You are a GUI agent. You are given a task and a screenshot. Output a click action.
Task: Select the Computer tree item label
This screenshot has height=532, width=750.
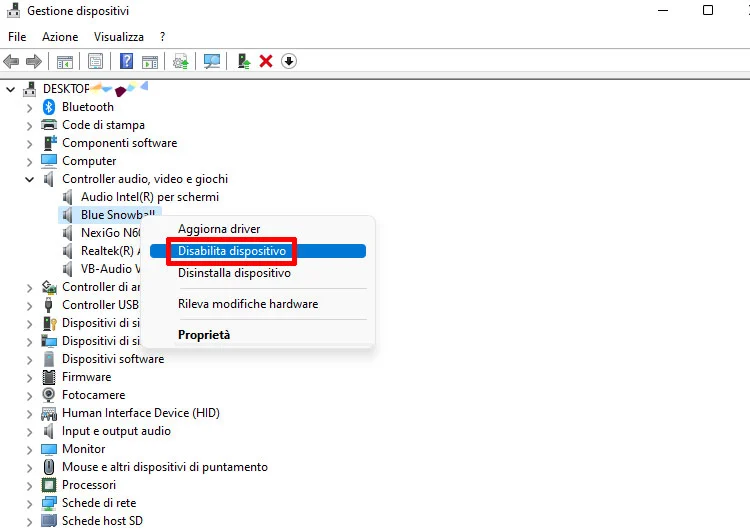pos(89,161)
